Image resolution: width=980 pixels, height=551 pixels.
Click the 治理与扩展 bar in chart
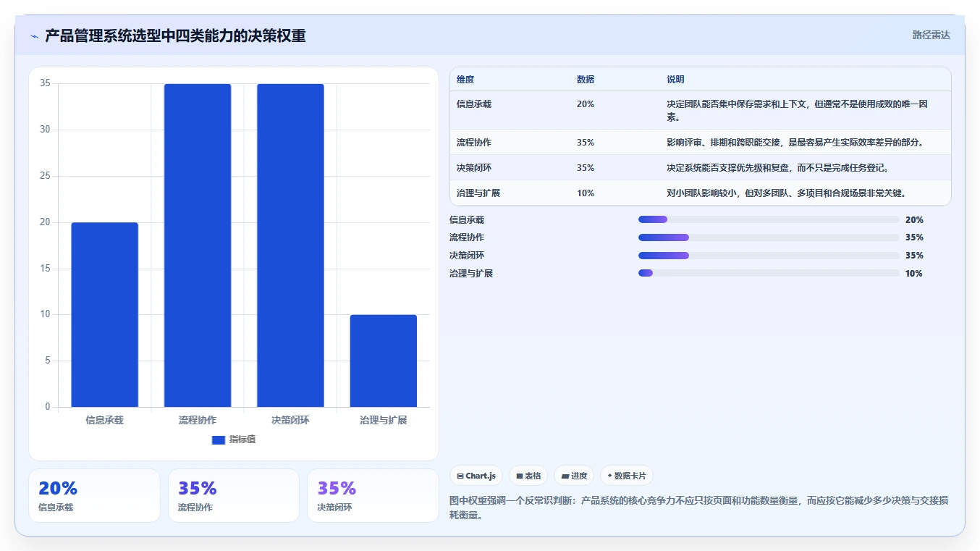click(x=384, y=361)
